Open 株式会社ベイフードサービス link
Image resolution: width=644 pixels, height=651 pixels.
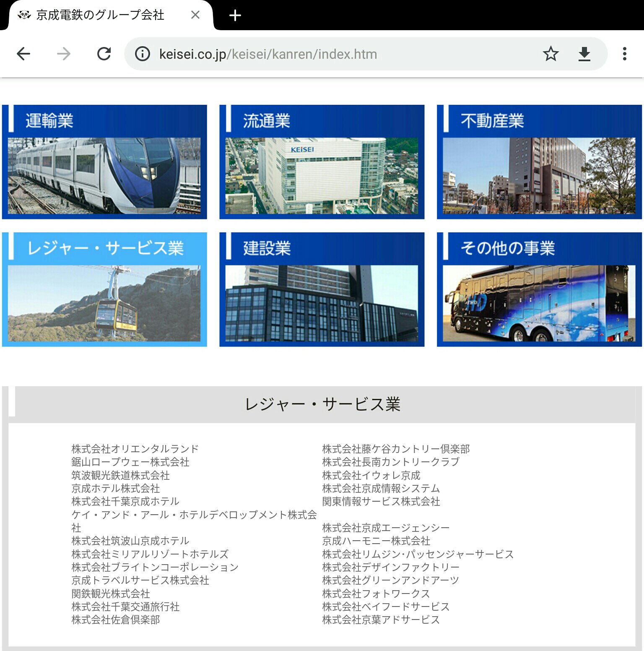pyautogui.click(x=386, y=607)
